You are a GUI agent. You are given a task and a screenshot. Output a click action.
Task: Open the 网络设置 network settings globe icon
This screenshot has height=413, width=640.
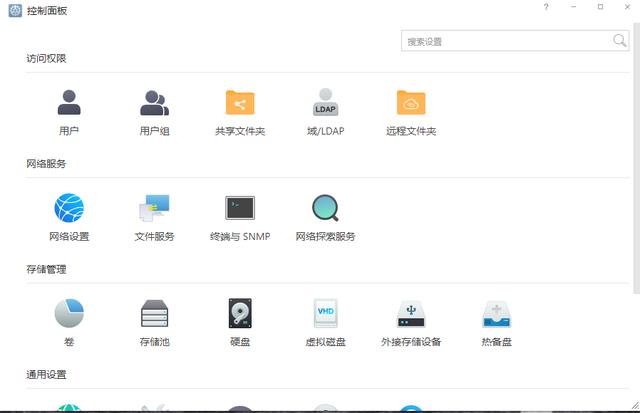pos(69,208)
